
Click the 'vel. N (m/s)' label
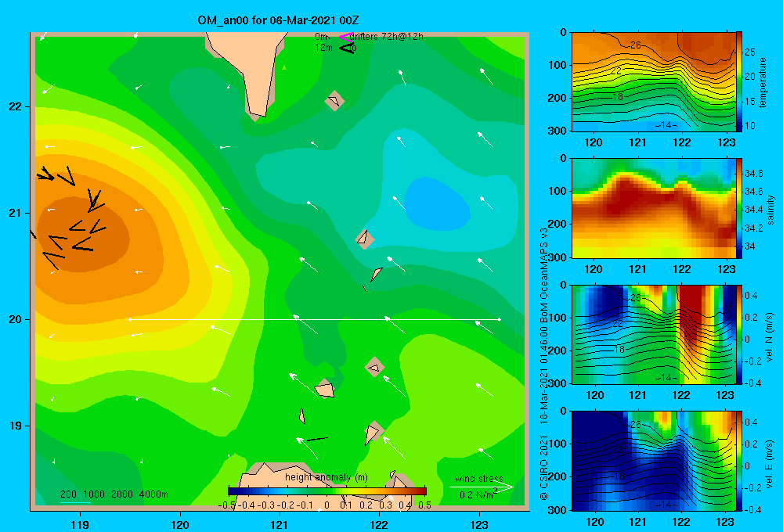770,337
